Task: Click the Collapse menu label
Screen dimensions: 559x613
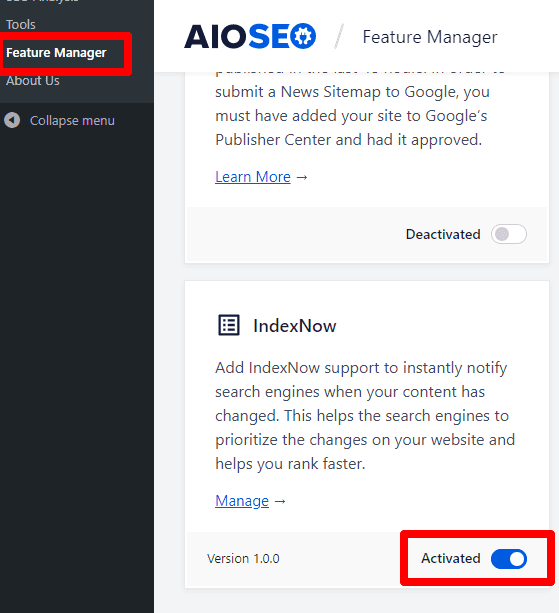Action: pos(72,121)
